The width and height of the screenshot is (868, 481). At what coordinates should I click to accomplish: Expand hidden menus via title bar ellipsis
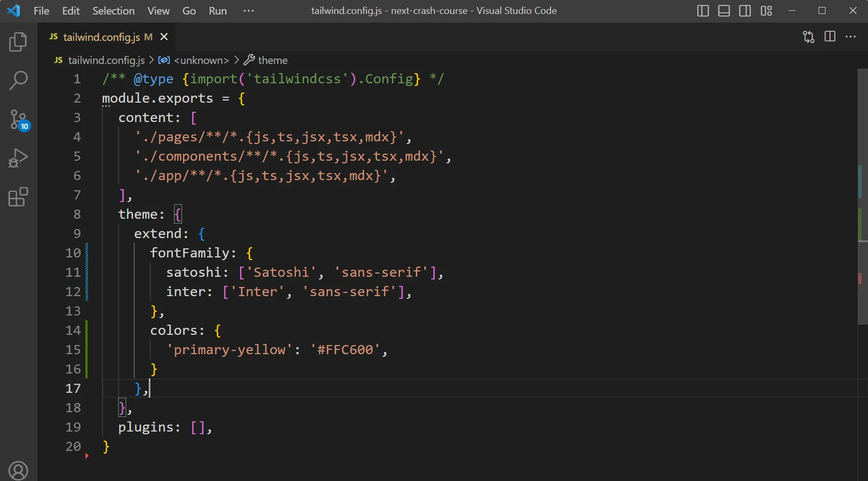[x=248, y=11]
